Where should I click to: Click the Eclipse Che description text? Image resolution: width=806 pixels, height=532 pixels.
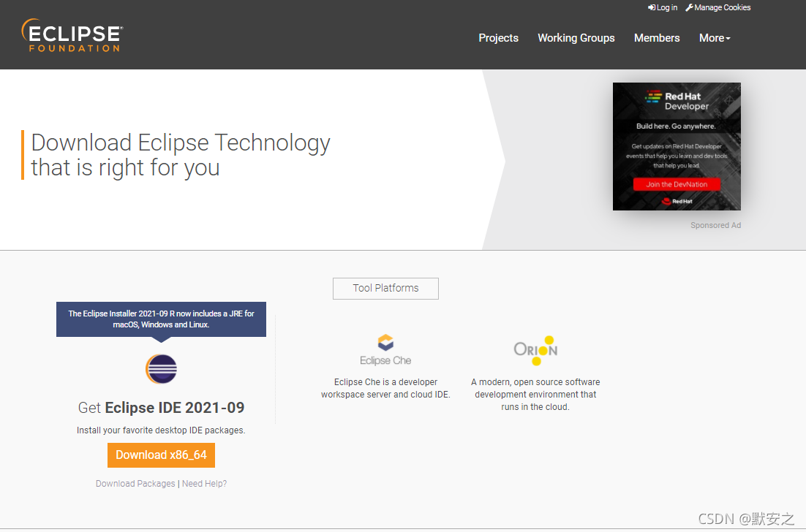tap(385, 388)
